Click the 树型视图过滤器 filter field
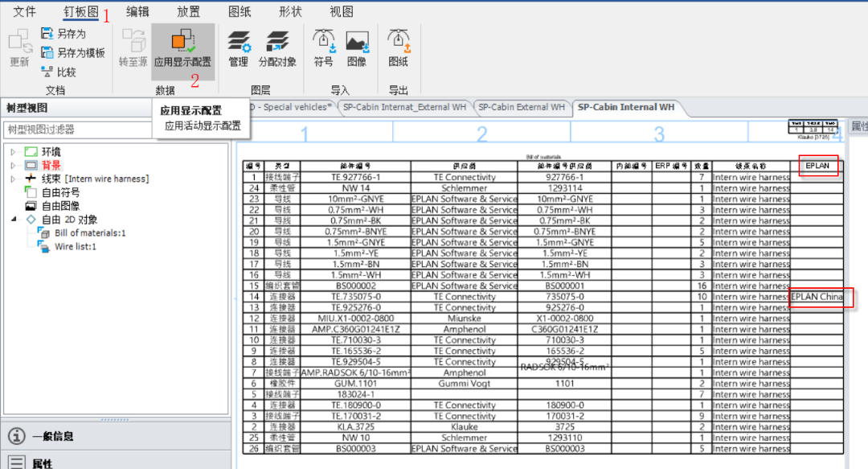Viewport: 868px width, 469px height. 76,129
